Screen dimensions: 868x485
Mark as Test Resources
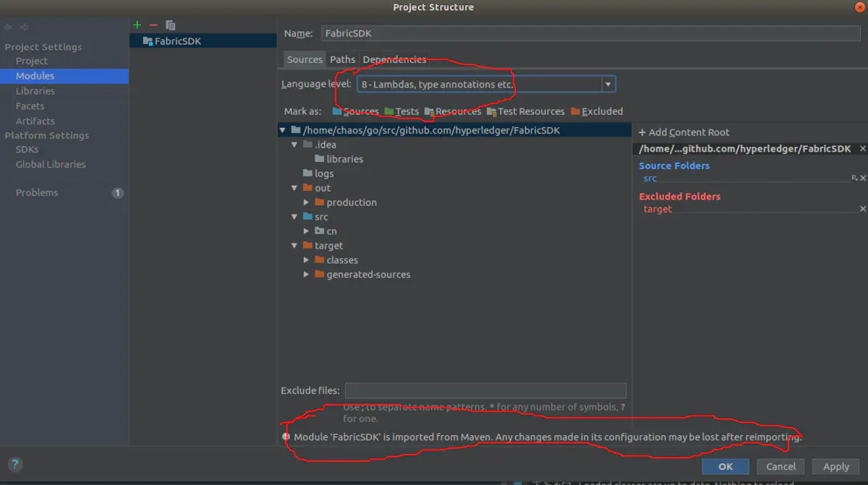[x=526, y=111]
